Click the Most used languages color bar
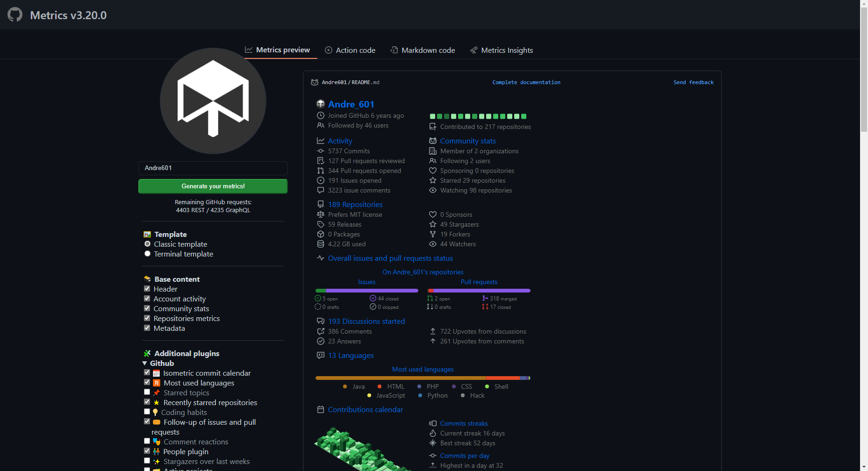The image size is (868, 471). [x=423, y=378]
